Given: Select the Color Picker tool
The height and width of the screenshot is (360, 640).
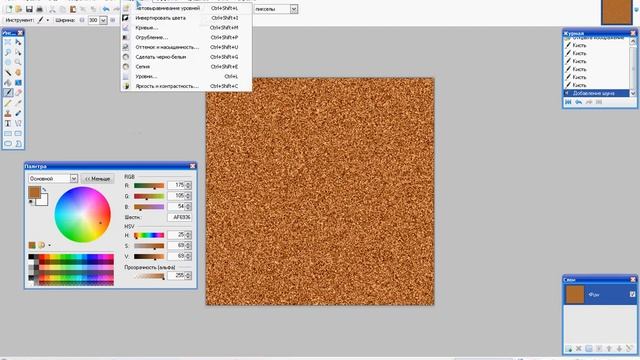Looking at the screenshot, I should click(x=18, y=103).
